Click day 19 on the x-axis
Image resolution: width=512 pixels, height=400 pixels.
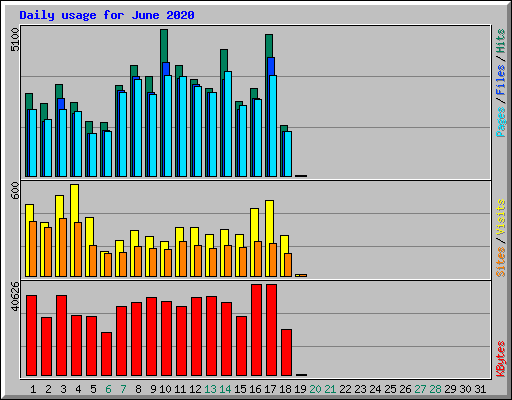coord(301,389)
